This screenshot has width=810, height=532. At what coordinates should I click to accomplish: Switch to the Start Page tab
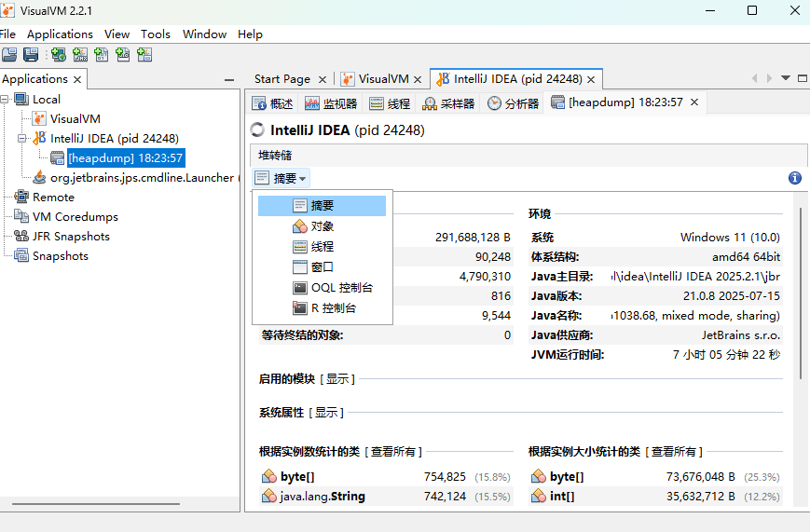coord(282,79)
